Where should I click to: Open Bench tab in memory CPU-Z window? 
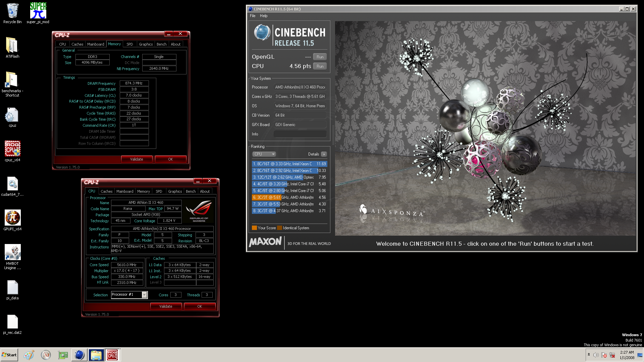click(x=161, y=44)
